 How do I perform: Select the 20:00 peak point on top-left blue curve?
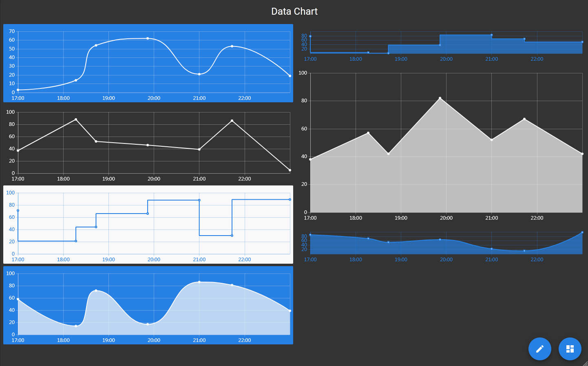pyautogui.click(x=148, y=38)
